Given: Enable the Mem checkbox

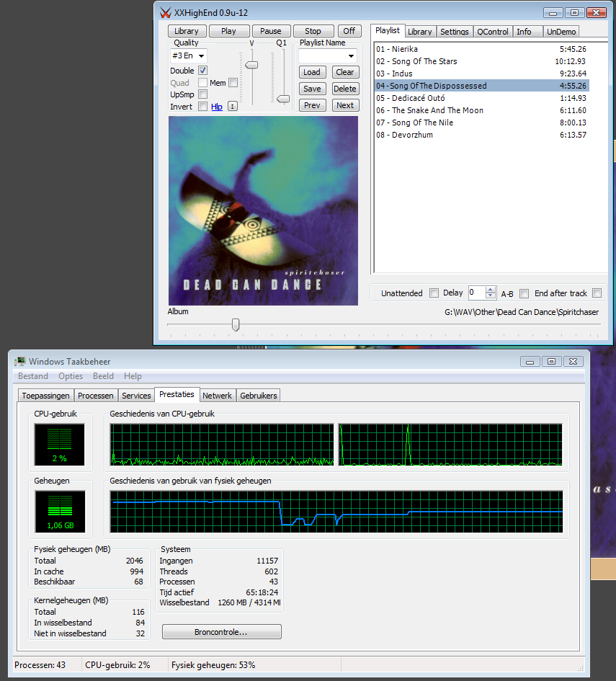Looking at the screenshot, I should [x=233, y=83].
